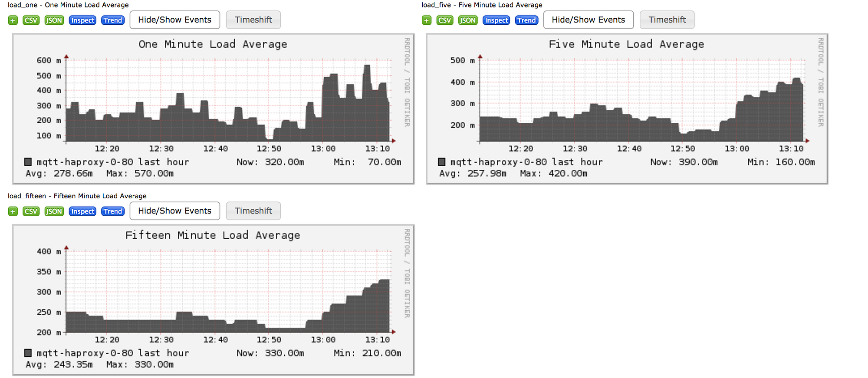Export load_five data as CSV

pos(444,20)
